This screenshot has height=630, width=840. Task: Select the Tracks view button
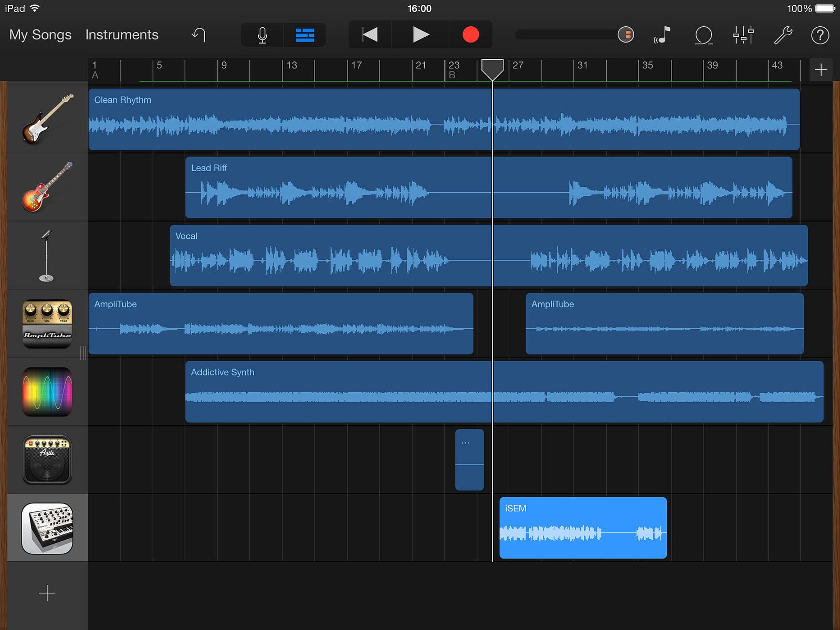point(305,35)
